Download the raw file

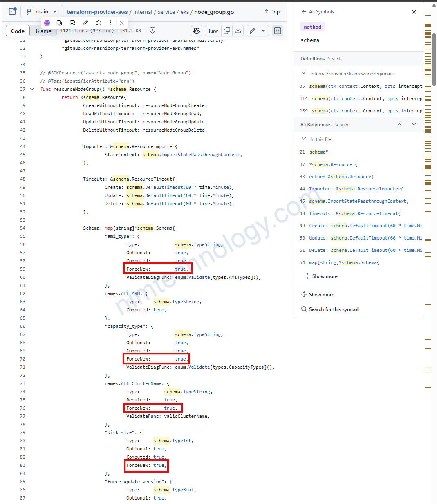click(238, 31)
